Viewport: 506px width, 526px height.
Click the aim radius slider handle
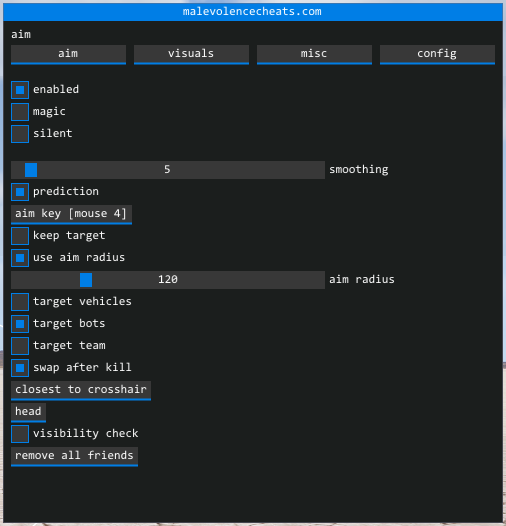coord(86,280)
